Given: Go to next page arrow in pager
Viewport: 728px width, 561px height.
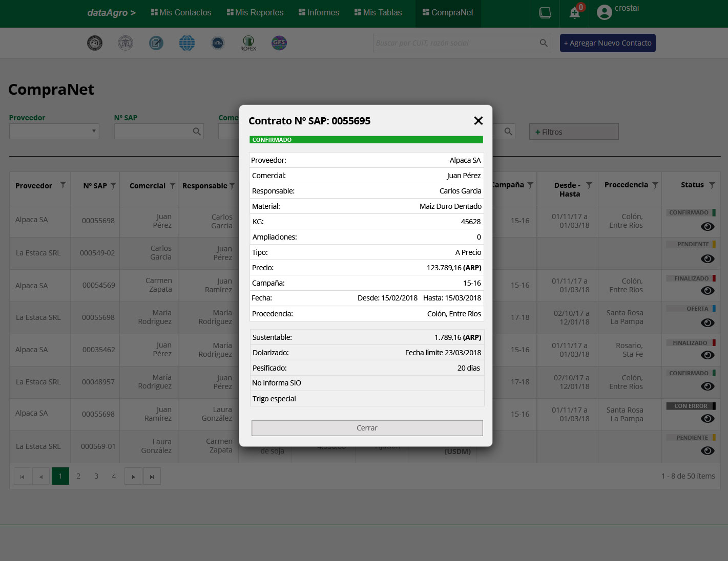Looking at the screenshot, I should [x=133, y=476].
